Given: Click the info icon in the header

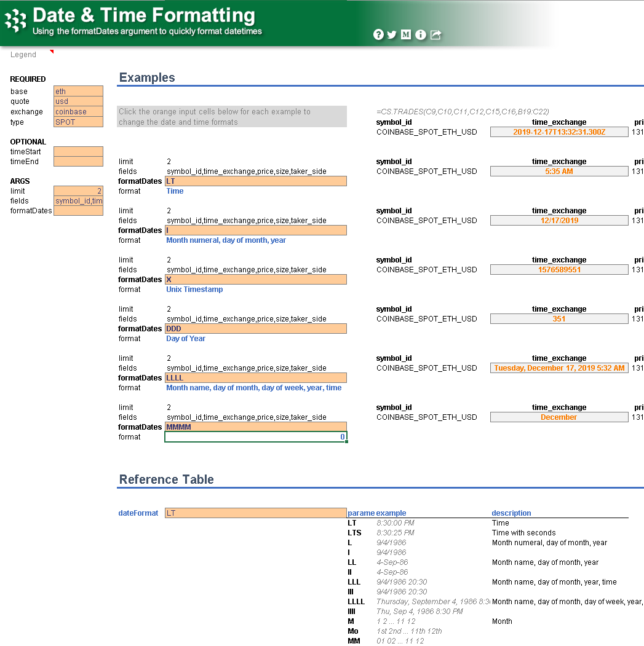Looking at the screenshot, I should [x=421, y=34].
